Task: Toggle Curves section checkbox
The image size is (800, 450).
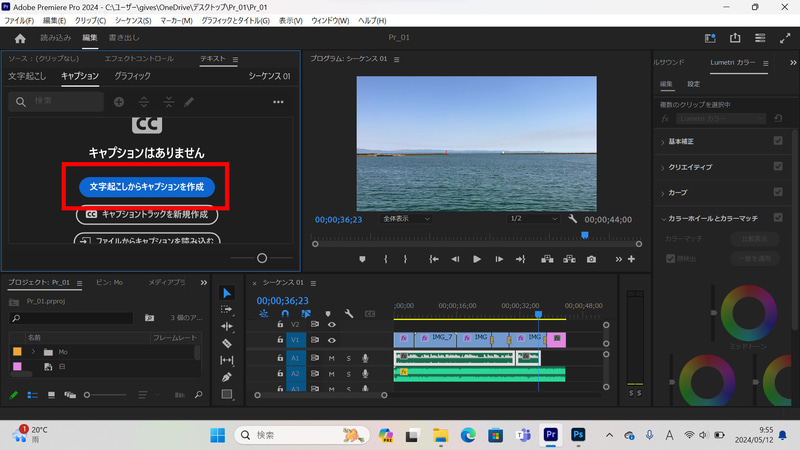Action: [x=778, y=192]
